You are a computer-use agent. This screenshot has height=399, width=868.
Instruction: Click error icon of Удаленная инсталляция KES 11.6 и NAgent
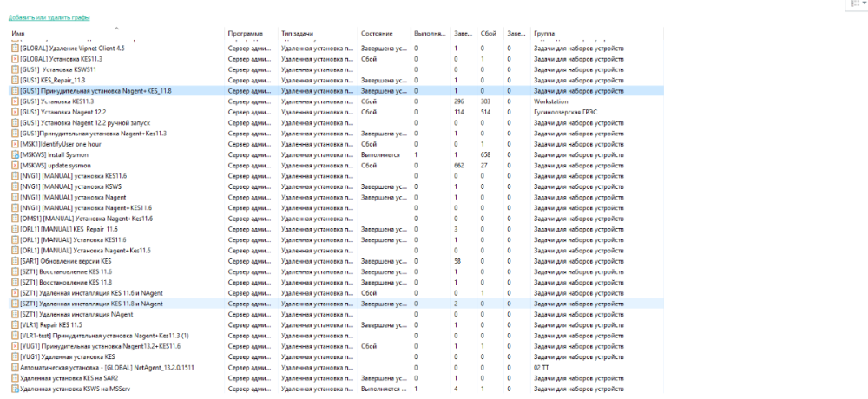(15, 293)
